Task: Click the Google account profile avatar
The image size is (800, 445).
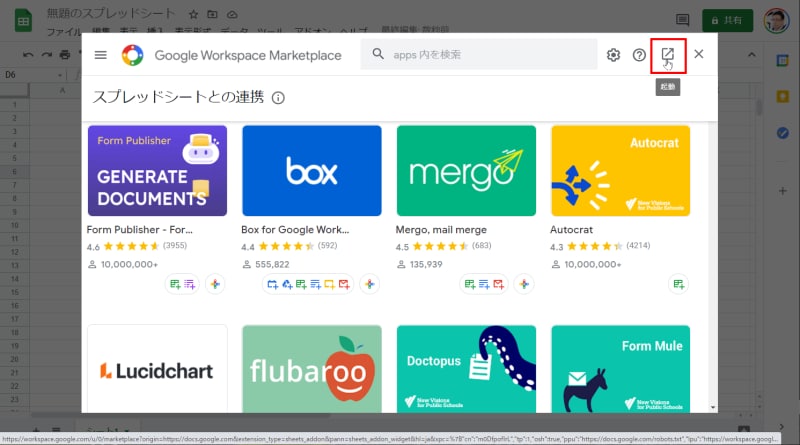Action: pyautogui.click(x=774, y=20)
